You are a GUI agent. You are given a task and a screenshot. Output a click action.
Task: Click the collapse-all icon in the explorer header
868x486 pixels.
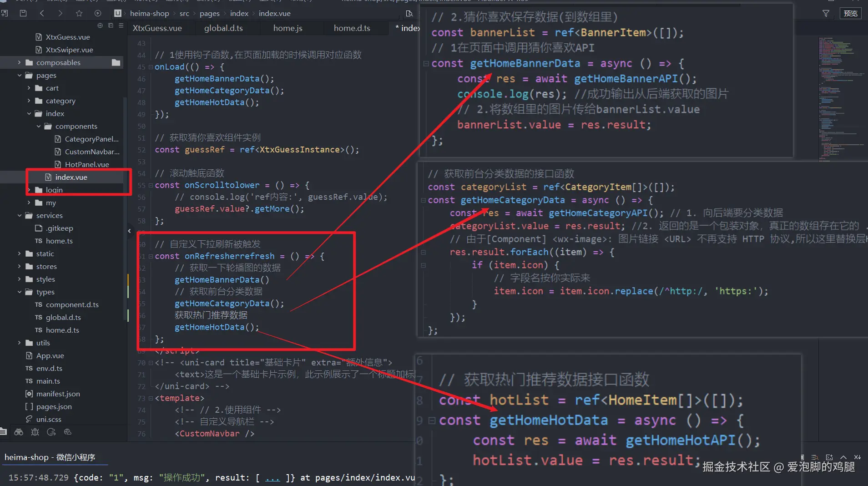coord(111,25)
